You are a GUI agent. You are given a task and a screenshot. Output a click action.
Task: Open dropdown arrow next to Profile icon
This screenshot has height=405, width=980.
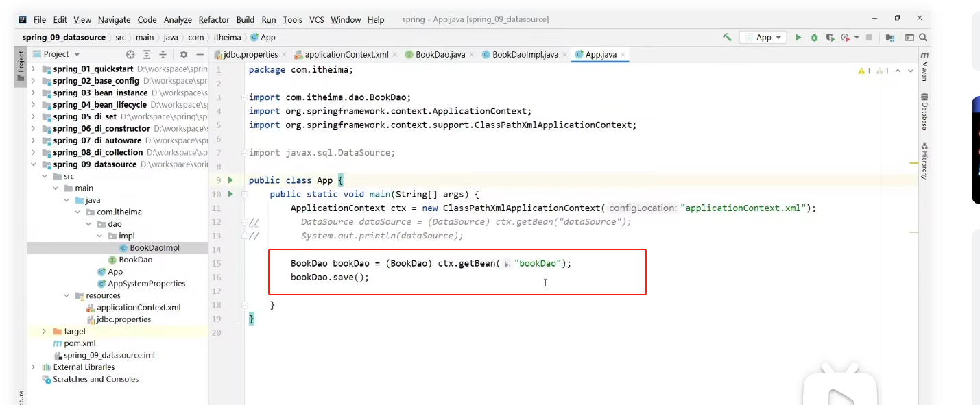(857, 38)
